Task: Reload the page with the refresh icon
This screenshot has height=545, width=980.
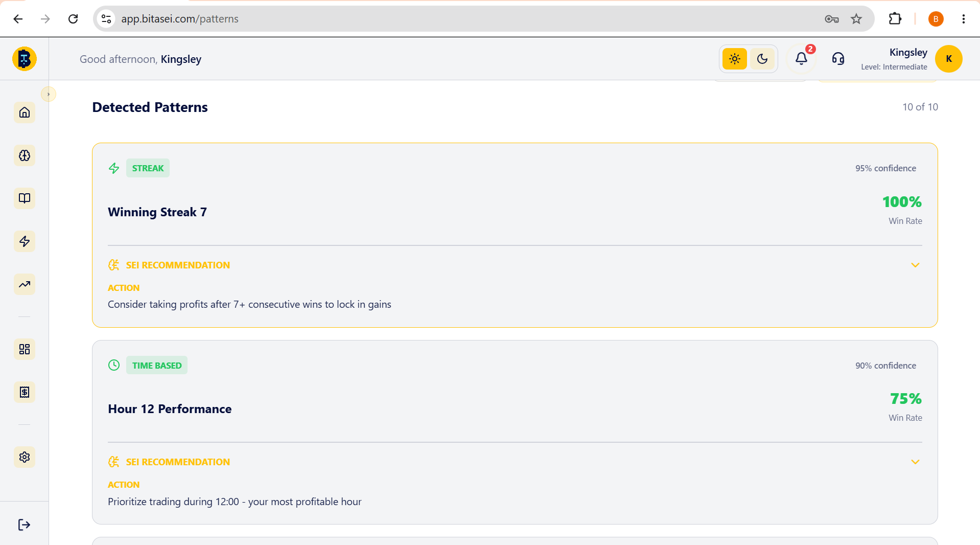Action: coord(73,19)
